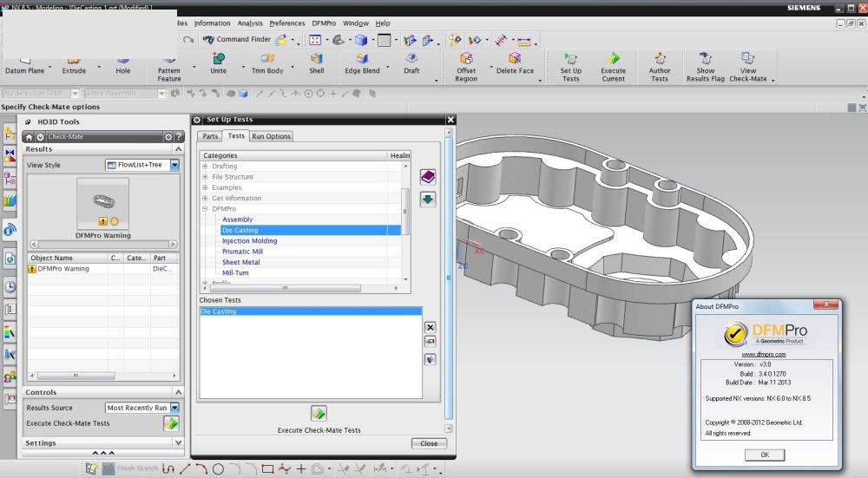This screenshot has width=868, height=478.
Task: Run Execute Current tests
Action: [x=613, y=67]
